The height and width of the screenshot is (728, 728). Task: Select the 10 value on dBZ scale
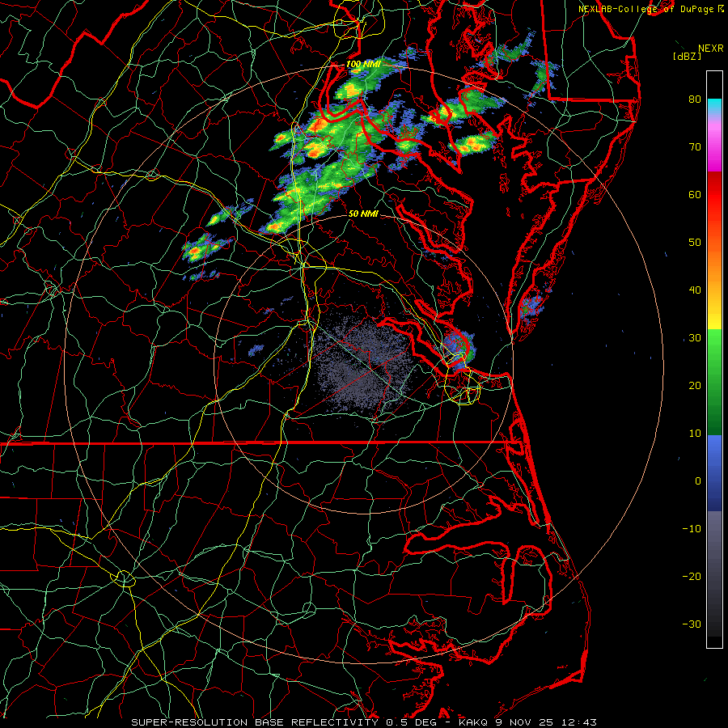[695, 434]
